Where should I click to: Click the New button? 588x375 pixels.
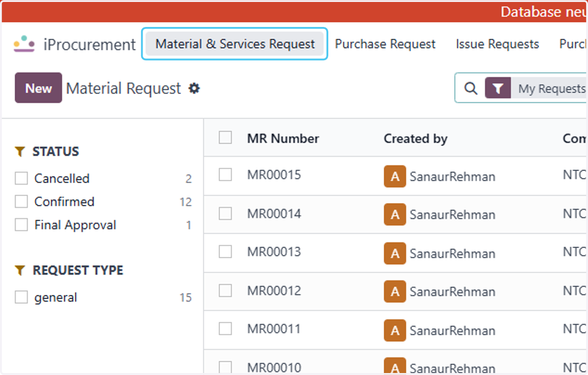(38, 88)
